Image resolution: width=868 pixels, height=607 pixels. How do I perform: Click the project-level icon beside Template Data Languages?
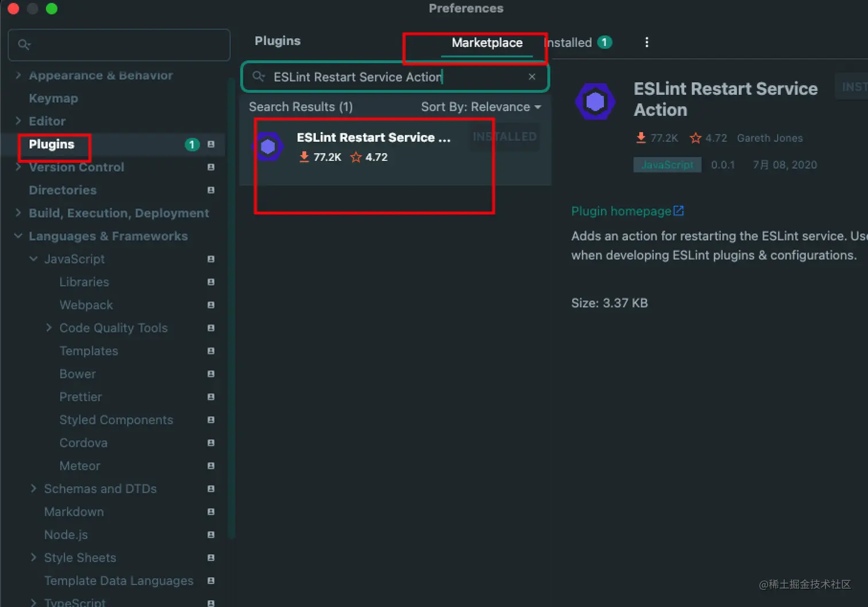pyautogui.click(x=211, y=581)
